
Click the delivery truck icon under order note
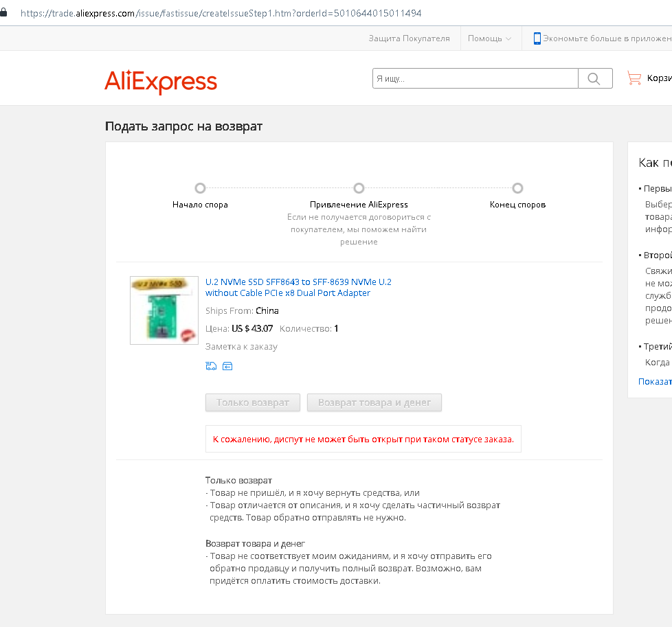coord(211,366)
